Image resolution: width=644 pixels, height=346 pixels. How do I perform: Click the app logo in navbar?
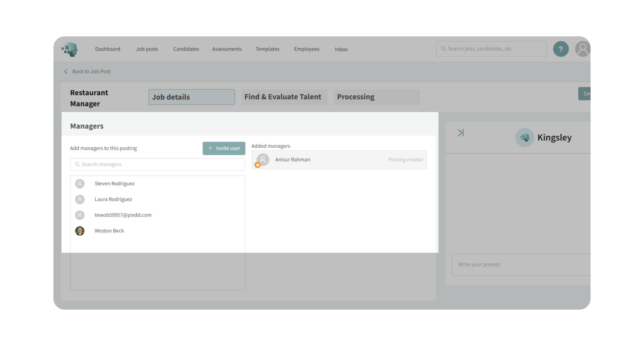pyautogui.click(x=70, y=49)
